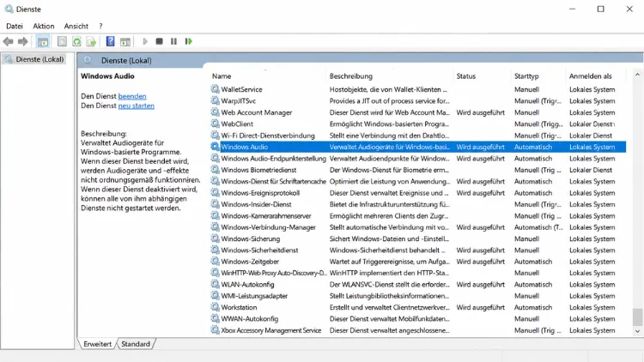Image resolution: width=644 pixels, height=362 pixels.
Task: Click description 'Hostobjekte, die von Wallet-Klienten'
Action: [x=388, y=89]
